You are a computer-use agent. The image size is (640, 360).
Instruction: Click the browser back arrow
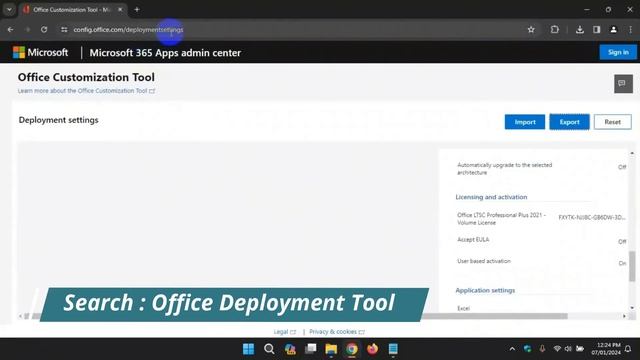tap(10, 29)
